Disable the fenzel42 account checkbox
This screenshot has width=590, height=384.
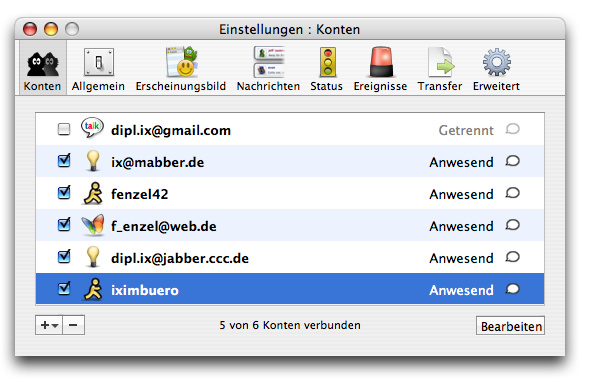pos(64,193)
